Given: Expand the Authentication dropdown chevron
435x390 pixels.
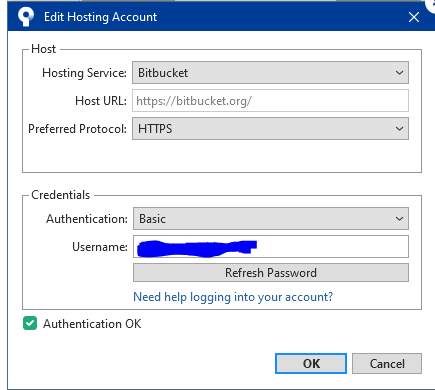Looking at the screenshot, I should [399, 219].
